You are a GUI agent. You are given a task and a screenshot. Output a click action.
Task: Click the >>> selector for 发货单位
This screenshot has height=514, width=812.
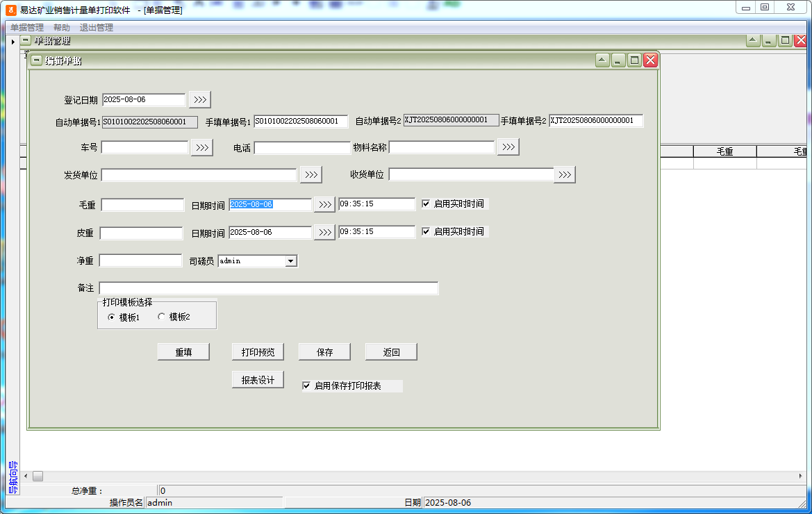(x=311, y=174)
